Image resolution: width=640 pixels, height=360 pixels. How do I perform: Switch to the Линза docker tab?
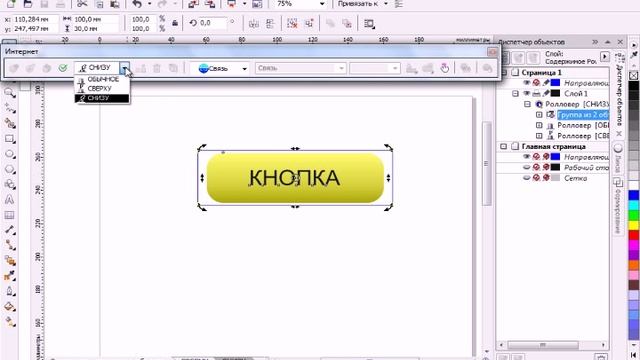click(618, 158)
